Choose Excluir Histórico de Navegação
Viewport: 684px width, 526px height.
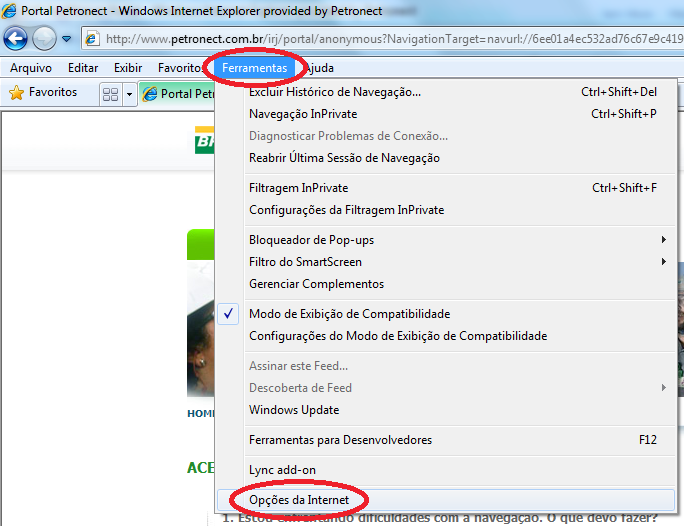pyautogui.click(x=446, y=92)
